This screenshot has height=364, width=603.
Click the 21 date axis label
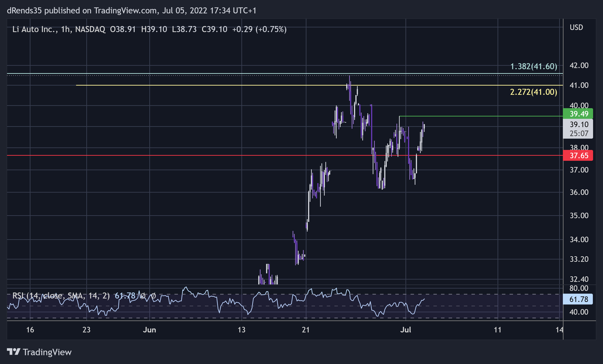pyautogui.click(x=306, y=330)
